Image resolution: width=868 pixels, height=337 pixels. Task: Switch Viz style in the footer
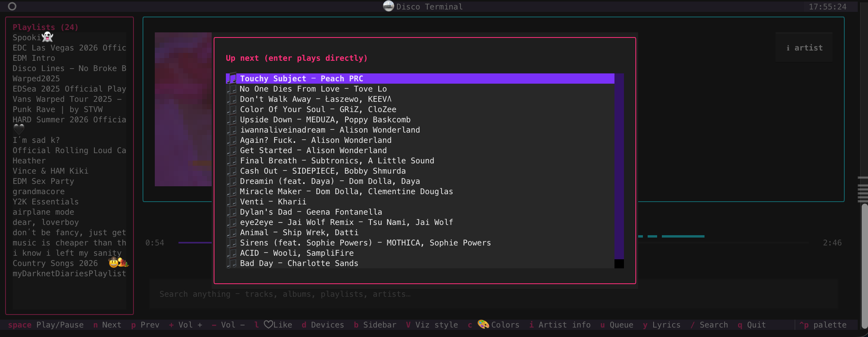[432, 325]
